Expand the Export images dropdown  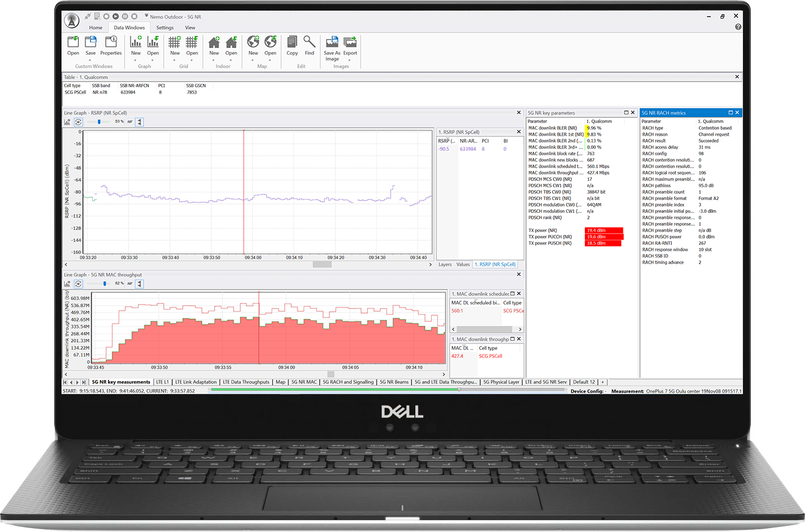point(350,60)
